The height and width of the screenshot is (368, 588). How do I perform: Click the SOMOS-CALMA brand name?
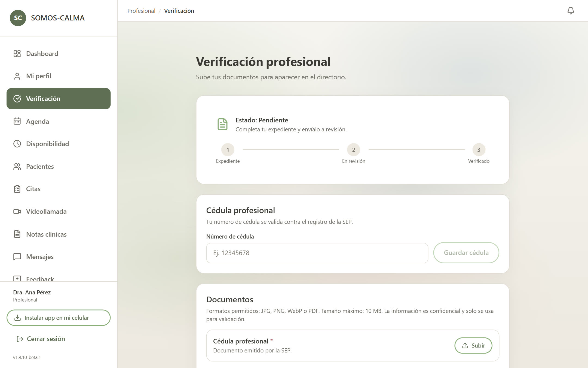tap(58, 18)
